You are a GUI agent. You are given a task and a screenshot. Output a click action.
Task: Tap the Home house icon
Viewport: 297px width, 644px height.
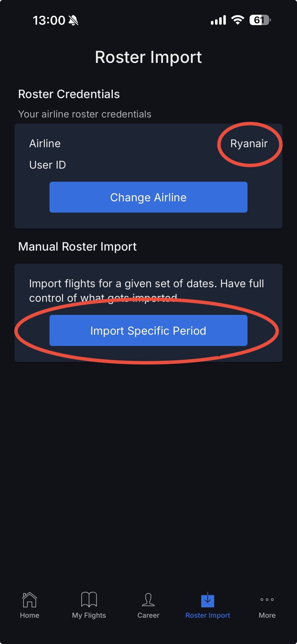click(29, 600)
